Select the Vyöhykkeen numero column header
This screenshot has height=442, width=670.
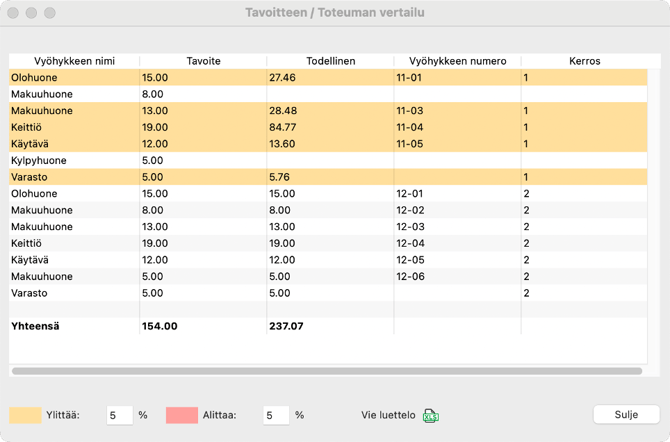click(457, 61)
